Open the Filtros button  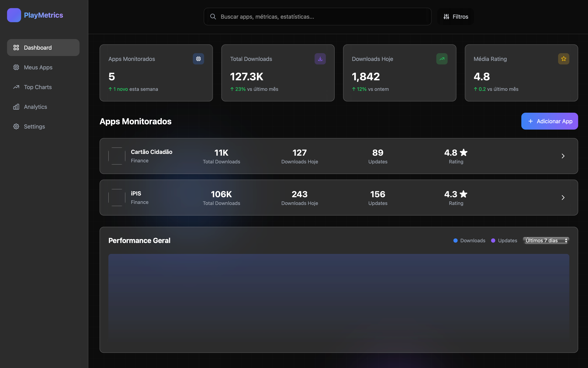pyautogui.click(x=456, y=17)
